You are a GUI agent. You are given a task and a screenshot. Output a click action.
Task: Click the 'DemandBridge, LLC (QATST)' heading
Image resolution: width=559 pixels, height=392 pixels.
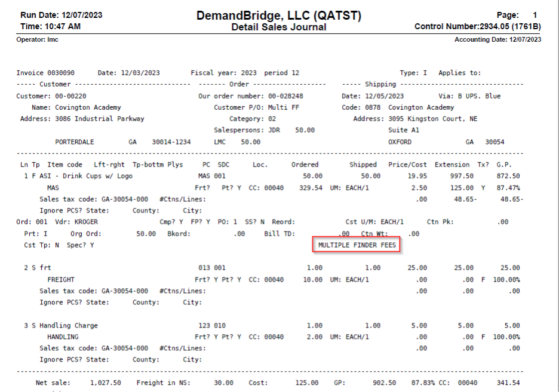pos(279,16)
